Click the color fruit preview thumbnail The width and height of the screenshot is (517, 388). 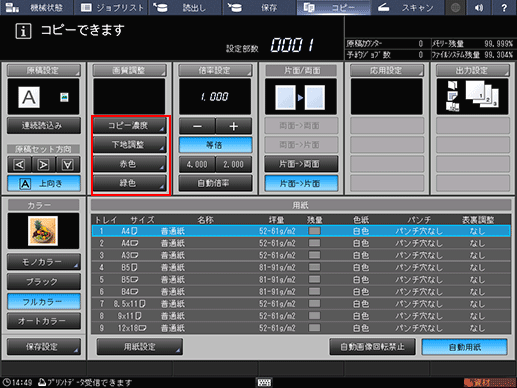[43, 231]
